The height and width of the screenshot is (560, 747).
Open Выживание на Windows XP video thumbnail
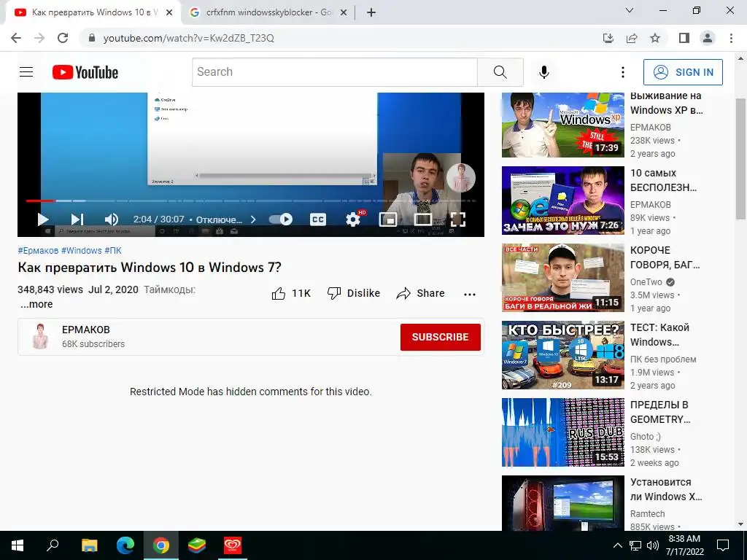(563, 125)
